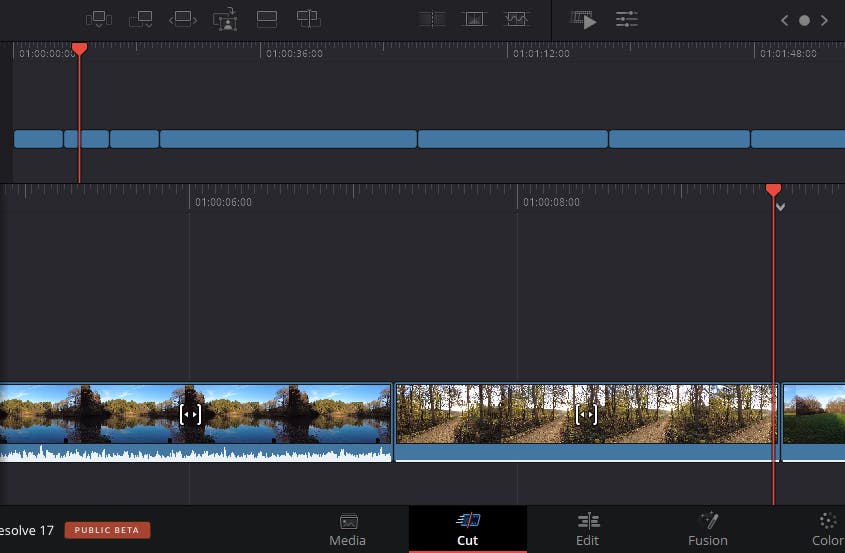The image size is (845, 553).
Task: Select first clip in upper overview timeline
Action: [38, 139]
